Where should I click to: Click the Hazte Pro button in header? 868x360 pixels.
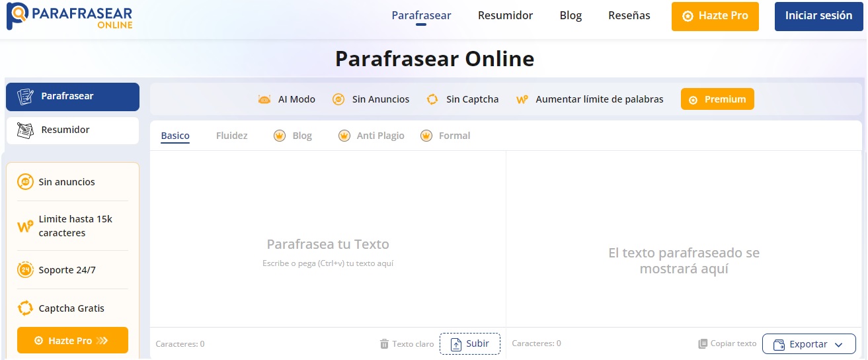[x=715, y=16]
